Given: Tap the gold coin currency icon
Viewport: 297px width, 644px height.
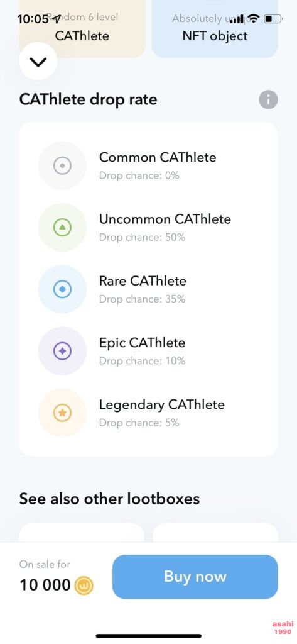Looking at the screenshot, I should [x=84, y=586].
